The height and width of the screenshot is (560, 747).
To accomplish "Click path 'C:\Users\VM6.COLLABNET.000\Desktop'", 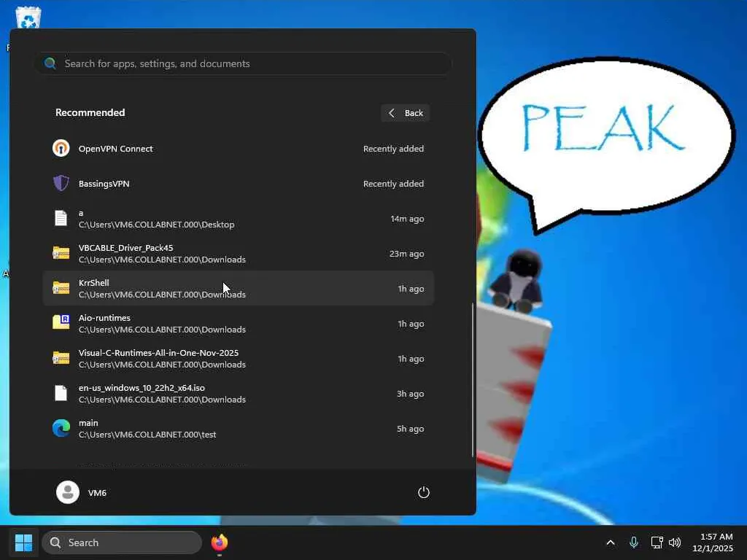I will coord(156,225).
